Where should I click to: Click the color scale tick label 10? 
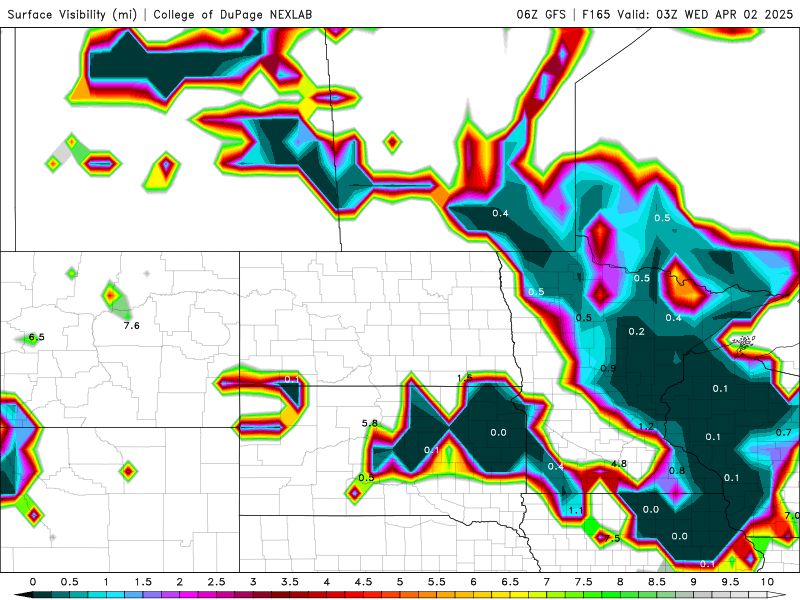click(x=767, y=582)
